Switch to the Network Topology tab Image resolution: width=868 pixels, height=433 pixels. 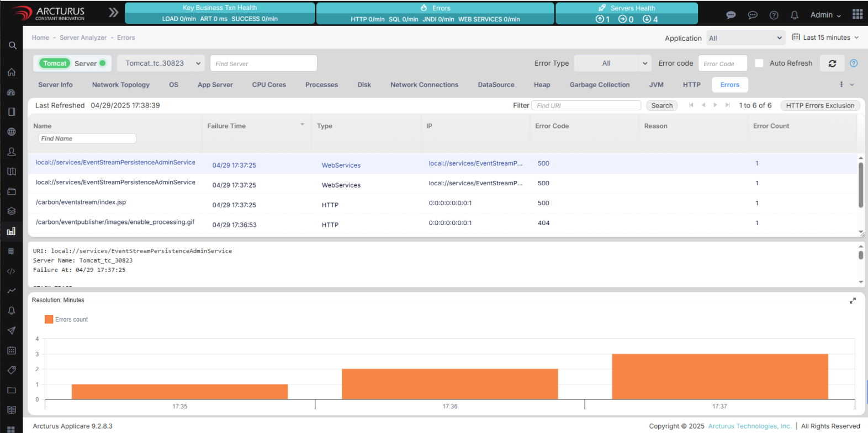tap(121, 85)
